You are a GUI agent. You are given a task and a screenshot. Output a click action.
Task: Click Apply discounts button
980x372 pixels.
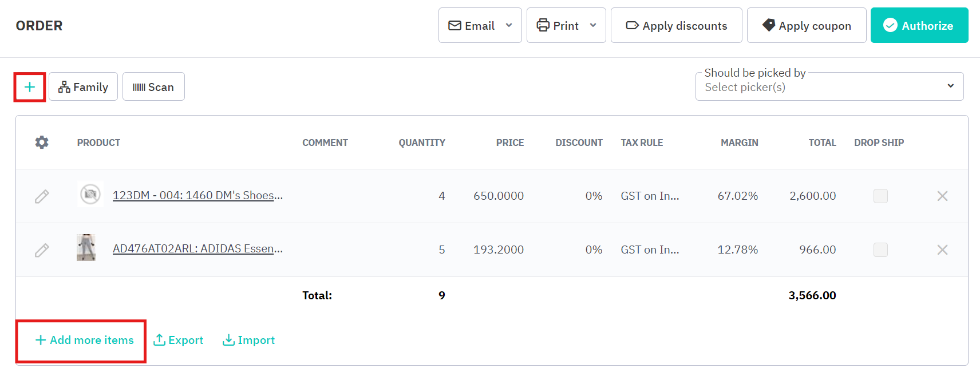coord(676,26)
